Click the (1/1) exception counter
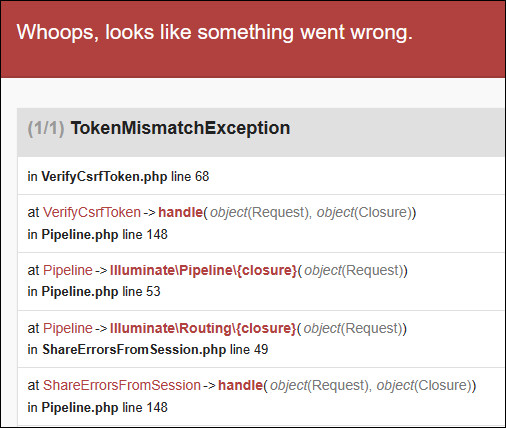Viewport: 506px width, 428px height. point(46,128)
